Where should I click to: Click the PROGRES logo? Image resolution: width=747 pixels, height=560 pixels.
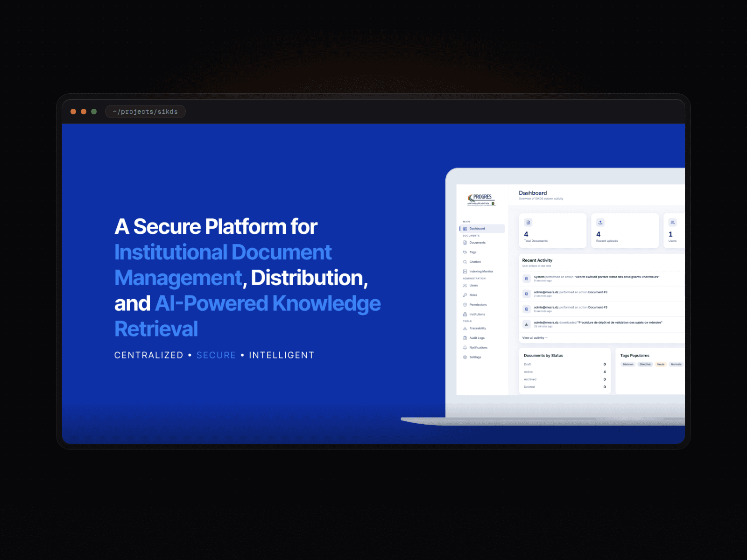(481, 200)
